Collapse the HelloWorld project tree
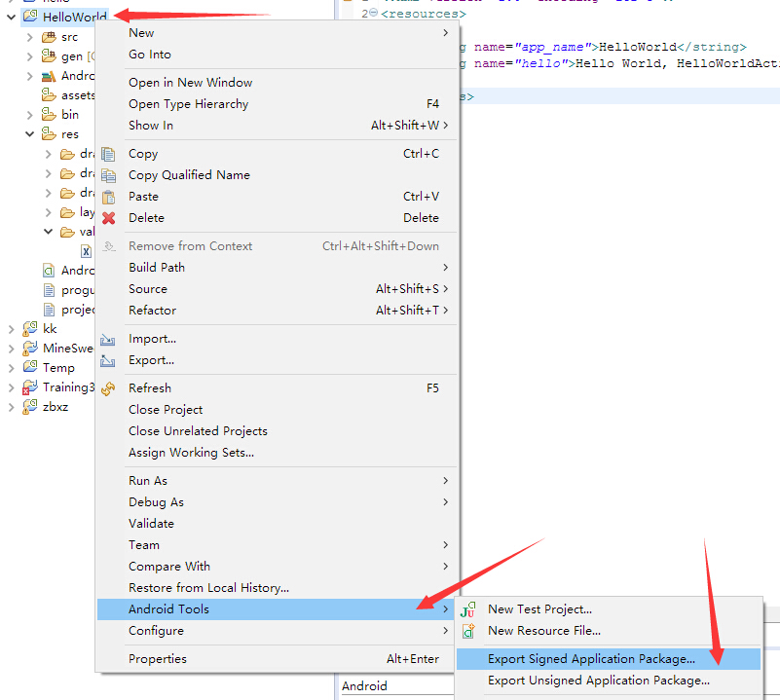Screen dimensions: 780x700 (x=12, y=17)
